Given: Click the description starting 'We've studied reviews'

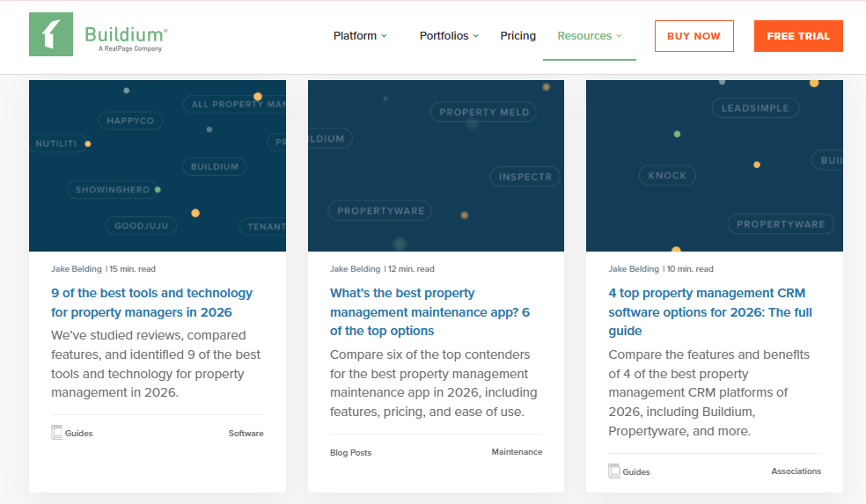Looking at the screenshot, I should (x=156, y=364).
